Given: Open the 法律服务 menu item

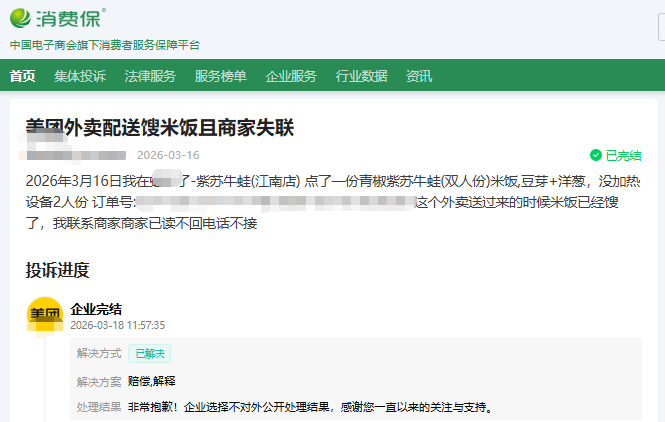Looking at the screenshot, I should (x=150, y=76).
